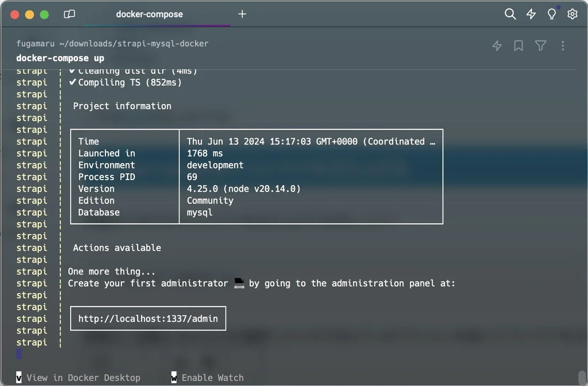Select the docker-compose tab

pyautogui.click(x=149, y=14)
